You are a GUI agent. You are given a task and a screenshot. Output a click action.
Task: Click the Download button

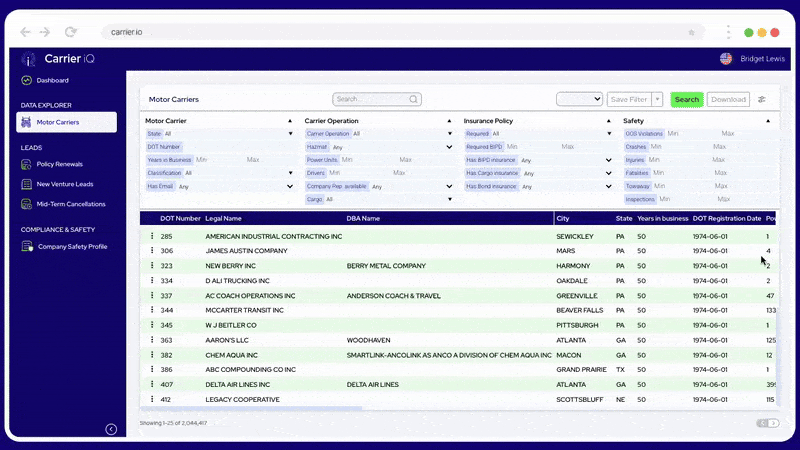pos(728,99)
